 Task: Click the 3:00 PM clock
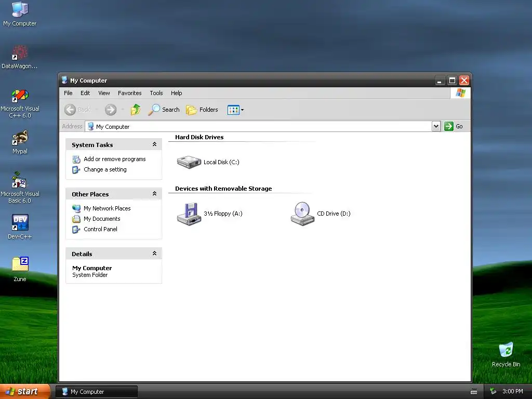click(513, 392)
